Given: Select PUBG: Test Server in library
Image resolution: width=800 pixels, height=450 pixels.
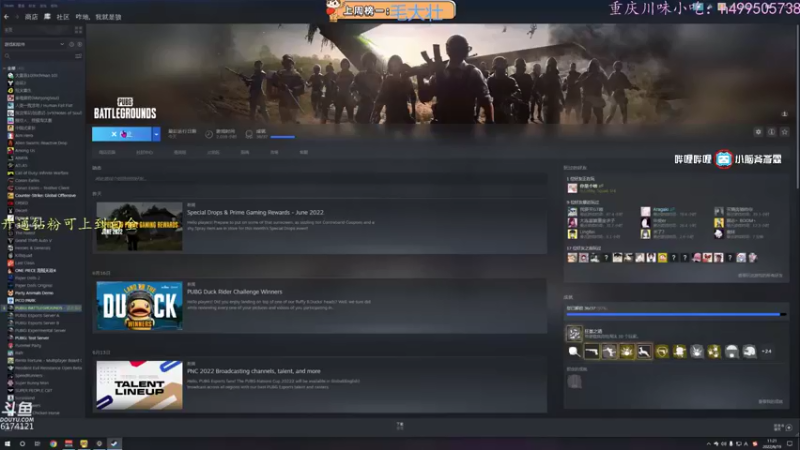Looking at the screenshot, I should pos(32,338).
